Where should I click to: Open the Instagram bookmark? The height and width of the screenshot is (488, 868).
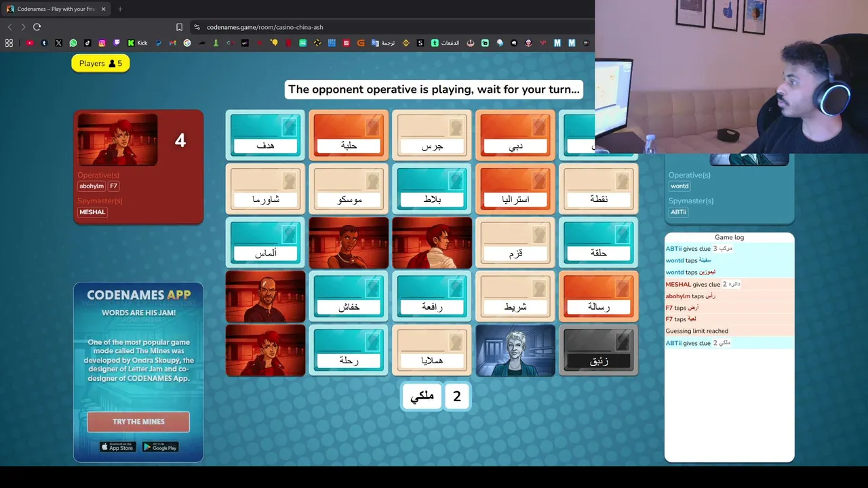[102, 43]
